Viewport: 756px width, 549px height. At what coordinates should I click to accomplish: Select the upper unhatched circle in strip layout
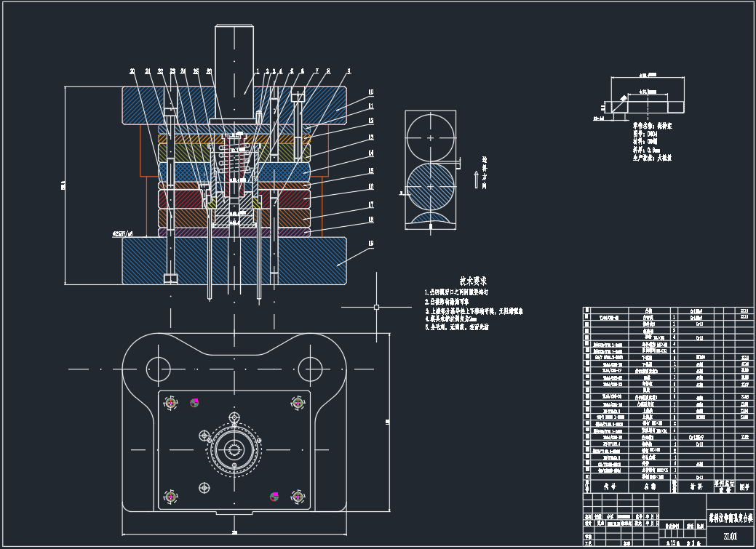pos(431,138)
